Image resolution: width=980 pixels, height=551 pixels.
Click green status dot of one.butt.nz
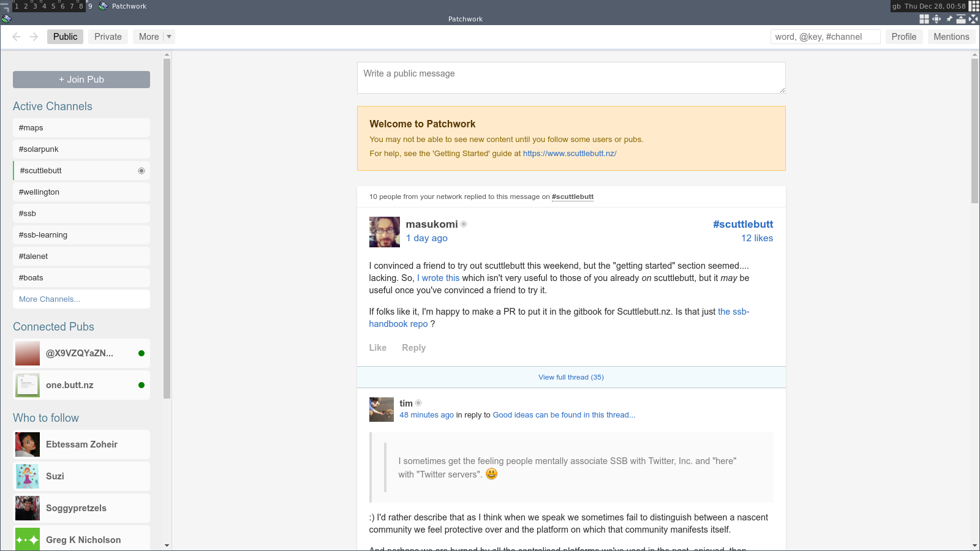click(x=141, y=385)
